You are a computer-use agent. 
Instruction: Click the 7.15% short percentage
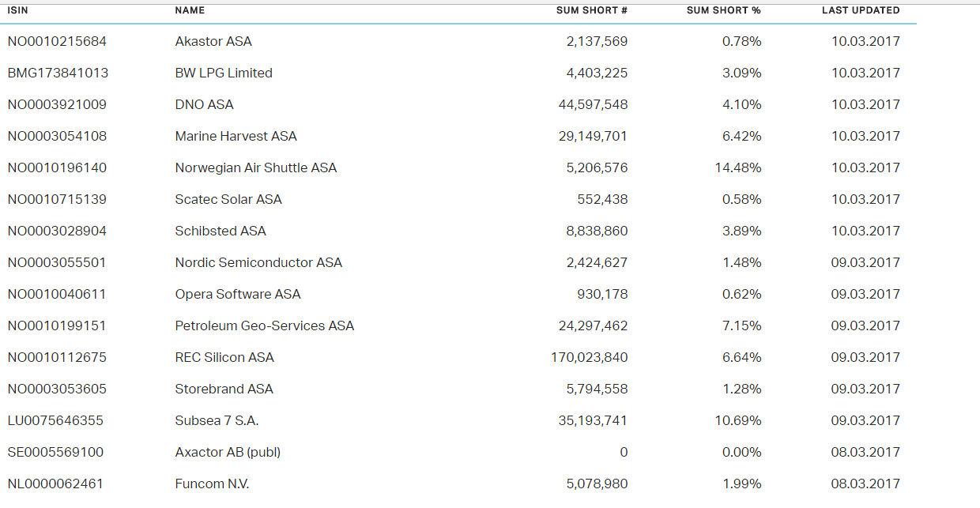tap(742, 325)
